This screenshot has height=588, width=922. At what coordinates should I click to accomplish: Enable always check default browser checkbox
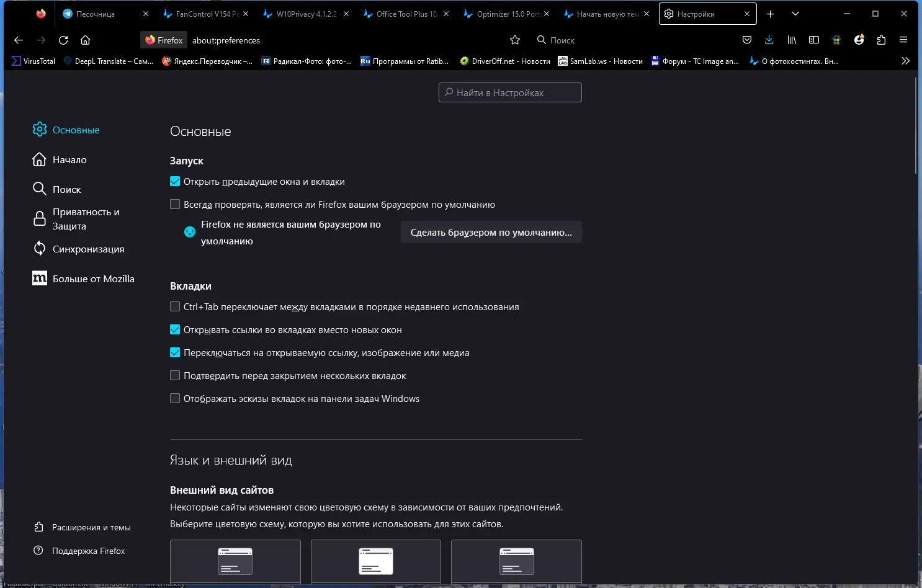click(175, 204)
